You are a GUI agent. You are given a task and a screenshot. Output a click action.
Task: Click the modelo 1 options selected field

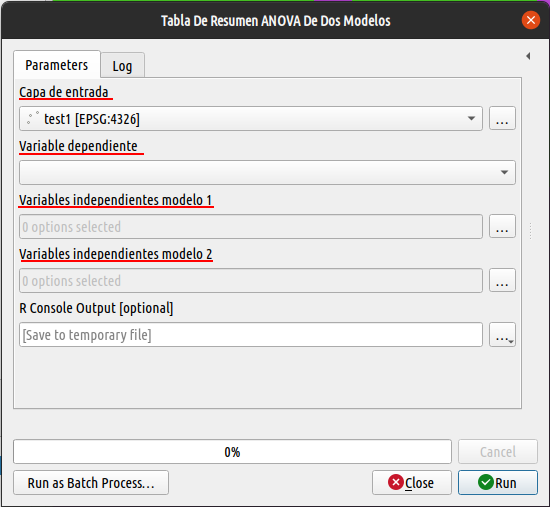tap(251, 227)
